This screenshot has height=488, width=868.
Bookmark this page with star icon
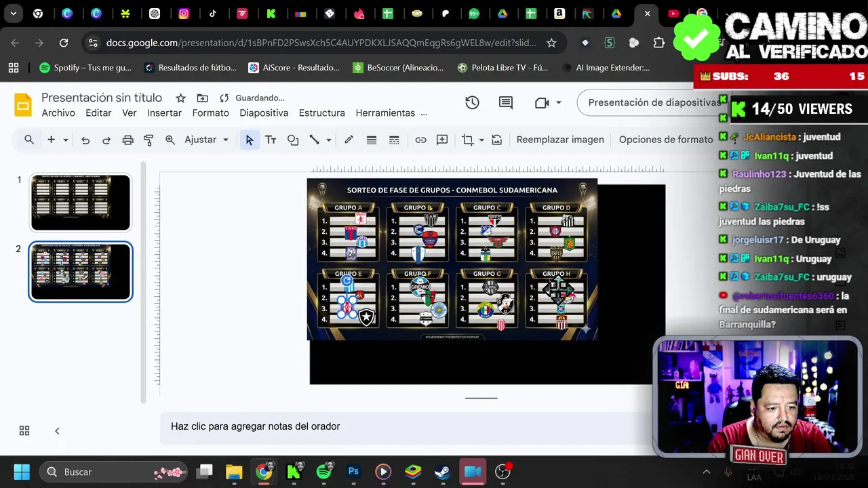551,43
